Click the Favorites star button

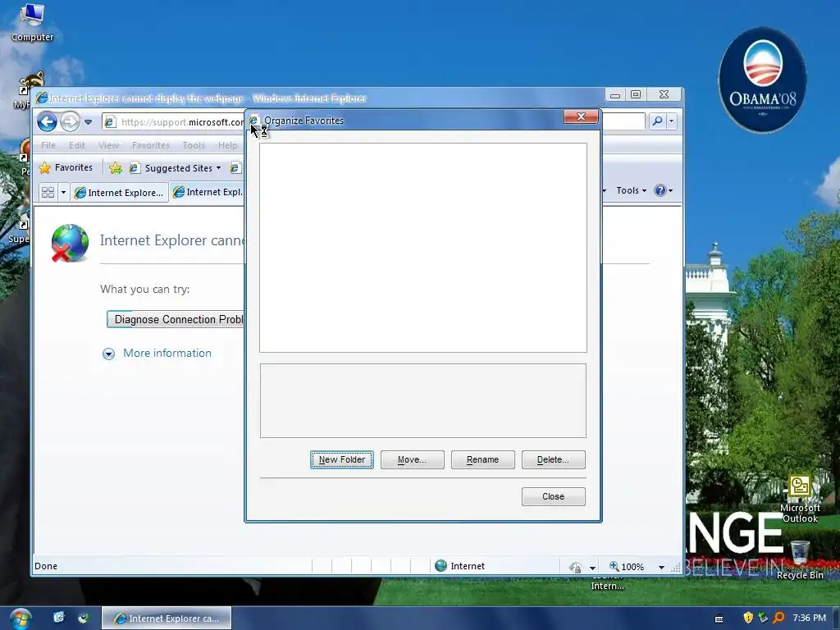(x=66, y=167)
